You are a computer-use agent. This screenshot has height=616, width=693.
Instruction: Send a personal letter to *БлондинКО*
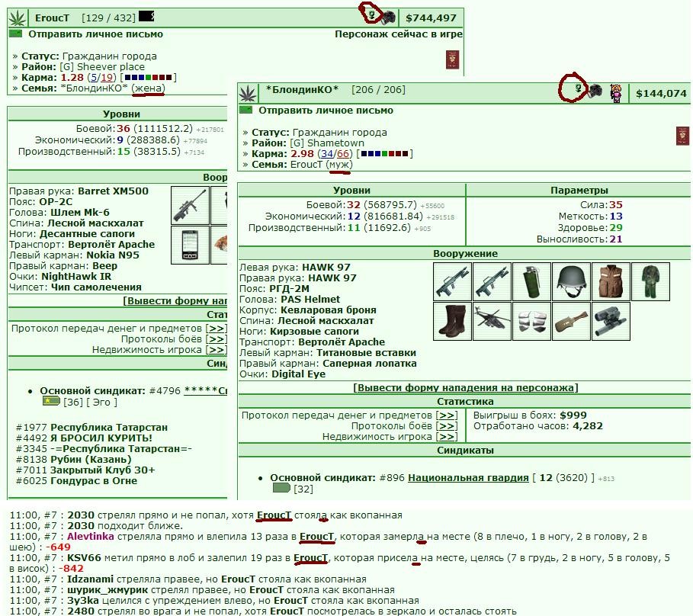(x=326, y=110)
